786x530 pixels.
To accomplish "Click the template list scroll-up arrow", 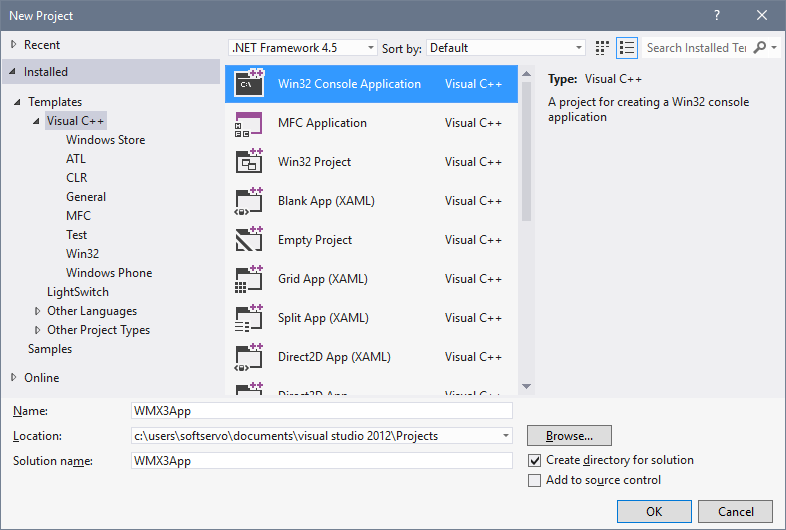I will (x=526, y=74).
